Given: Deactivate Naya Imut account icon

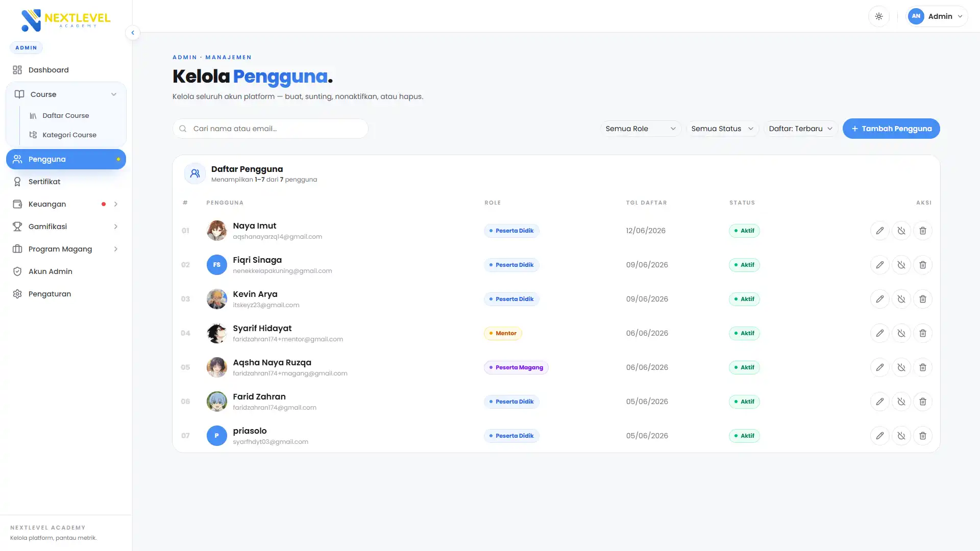Looking at the screenshot, I should 901,231.
